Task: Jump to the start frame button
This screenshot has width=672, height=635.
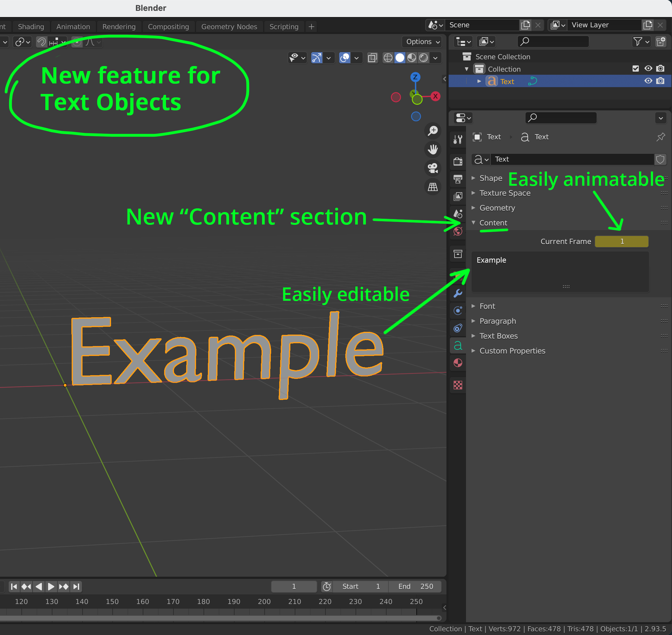Action: (x=14, y=587)
